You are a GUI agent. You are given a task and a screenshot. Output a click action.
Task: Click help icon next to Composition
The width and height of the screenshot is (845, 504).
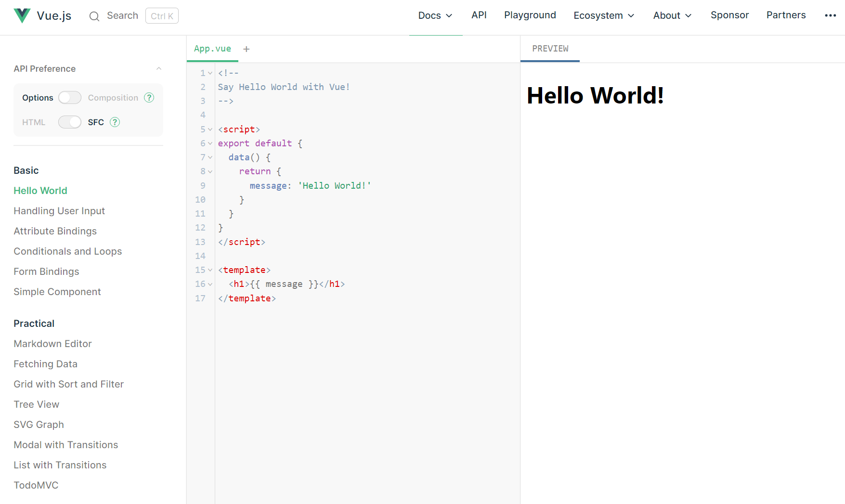[x=149, y=98]
